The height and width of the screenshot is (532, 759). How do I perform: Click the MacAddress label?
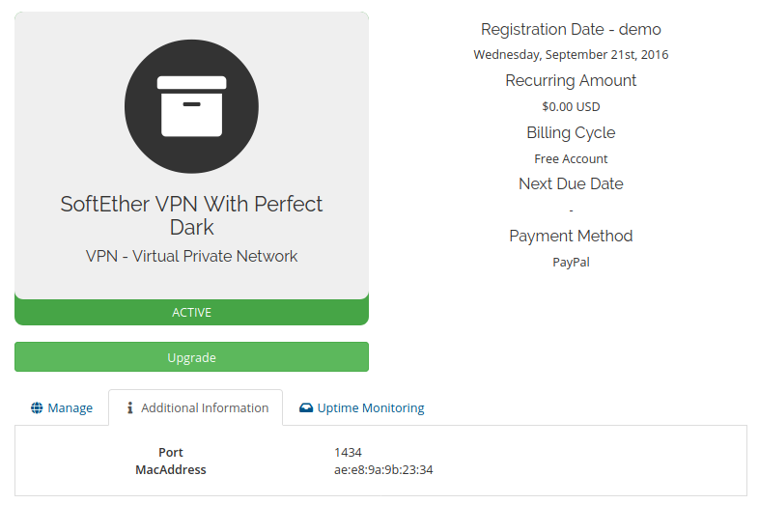point(171,470)
